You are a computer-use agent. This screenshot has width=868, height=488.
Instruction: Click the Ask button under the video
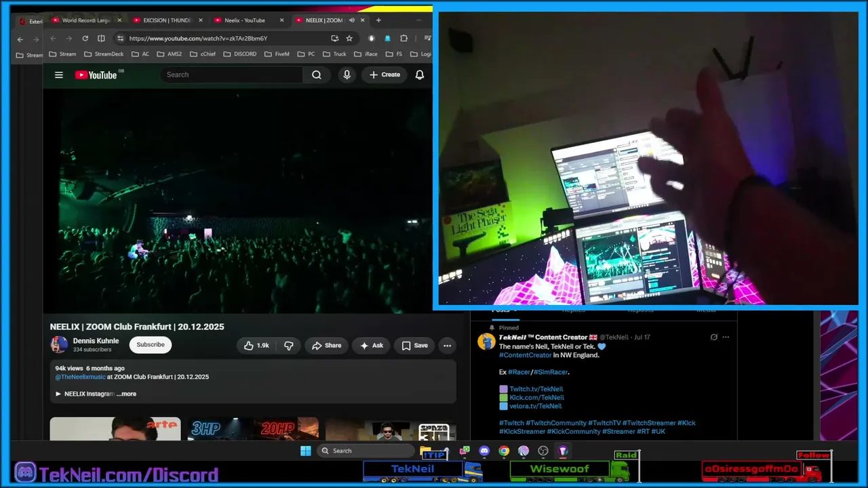[x=371, y=346]
